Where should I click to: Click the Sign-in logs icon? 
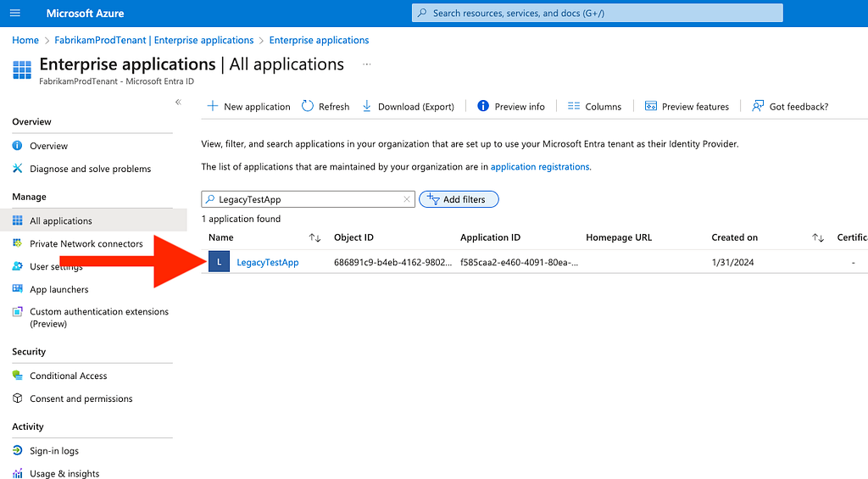[17, 450]
